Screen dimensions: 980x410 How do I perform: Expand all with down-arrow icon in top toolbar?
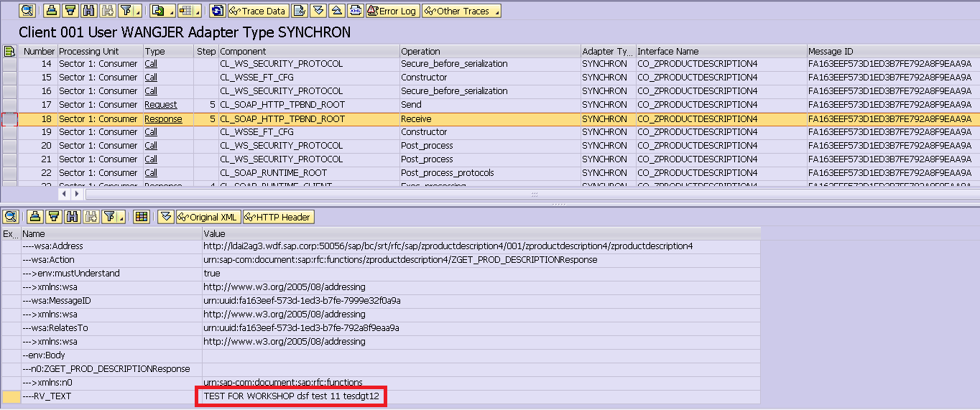point(318,11)
